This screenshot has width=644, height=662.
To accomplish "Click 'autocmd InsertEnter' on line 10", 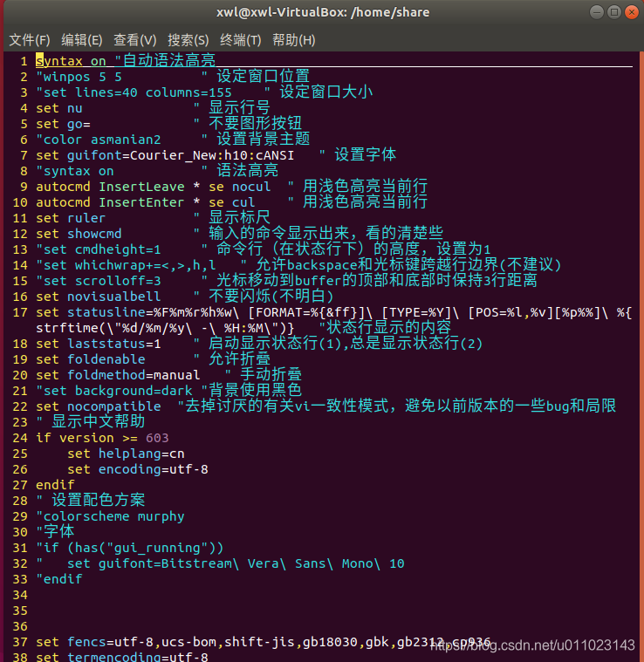I will point(110,202).
